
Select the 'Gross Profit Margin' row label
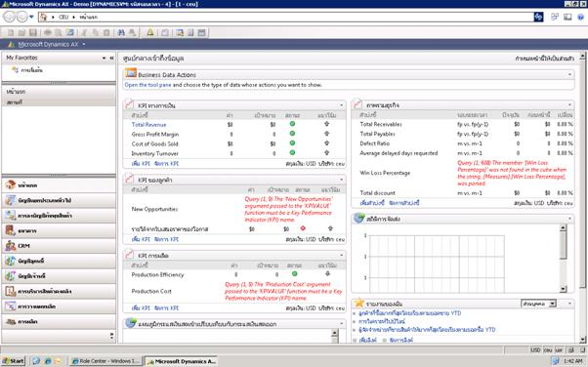pos(155,135)
